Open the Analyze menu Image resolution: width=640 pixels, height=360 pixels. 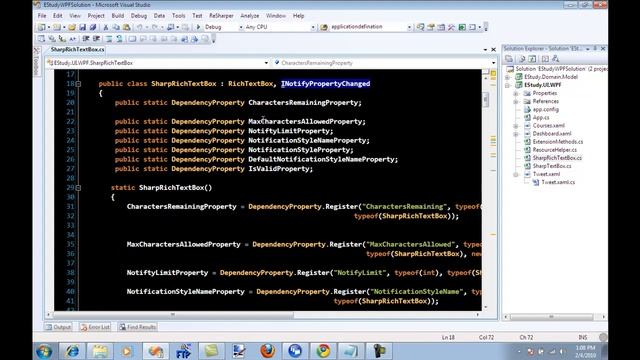pyautogui.click(x=250, y=16)
